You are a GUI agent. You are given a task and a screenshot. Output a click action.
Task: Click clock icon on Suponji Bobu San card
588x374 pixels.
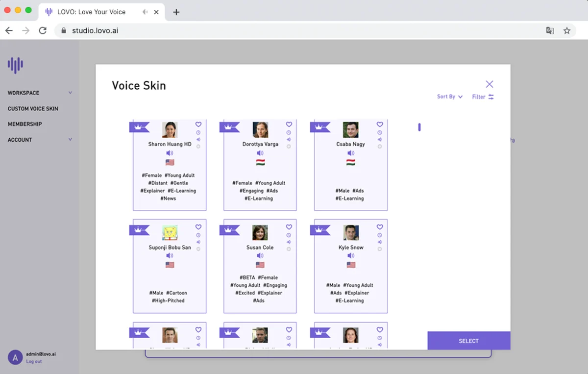198,235
